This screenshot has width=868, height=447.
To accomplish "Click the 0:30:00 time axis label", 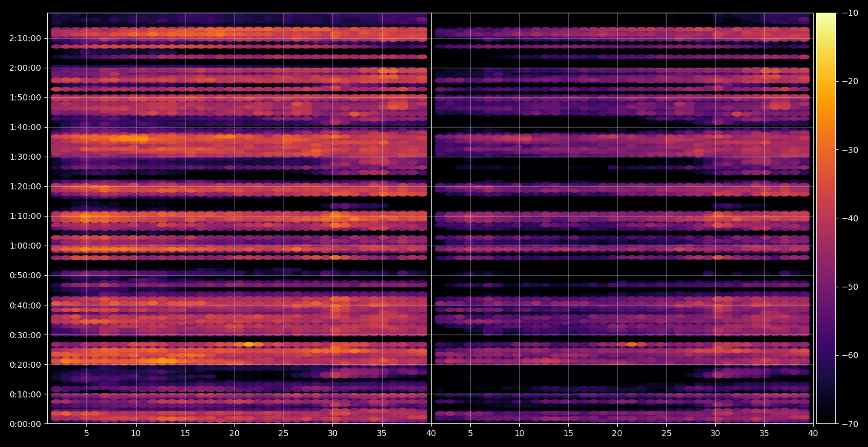I will pyautogui.click(x=25, y=334).
